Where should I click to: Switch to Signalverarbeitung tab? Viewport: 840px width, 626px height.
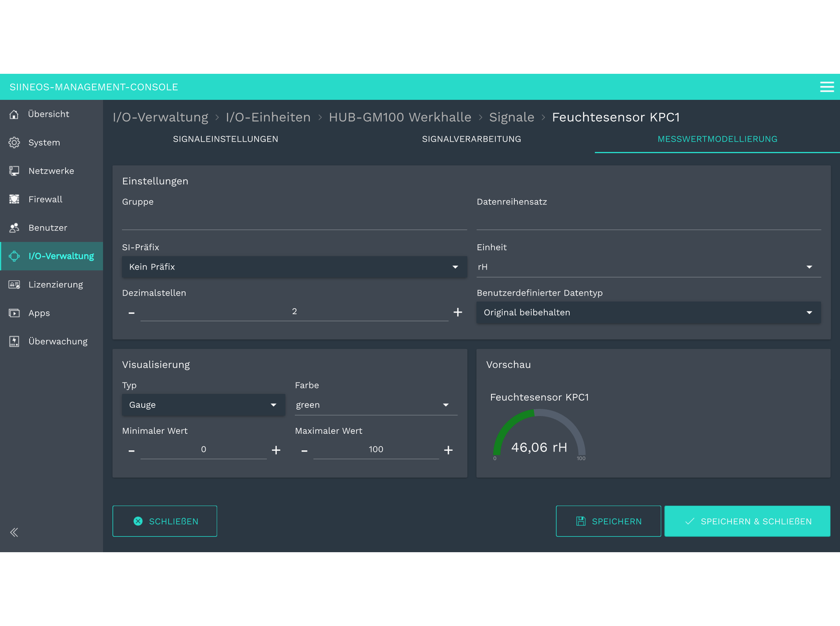coord(471,139)
